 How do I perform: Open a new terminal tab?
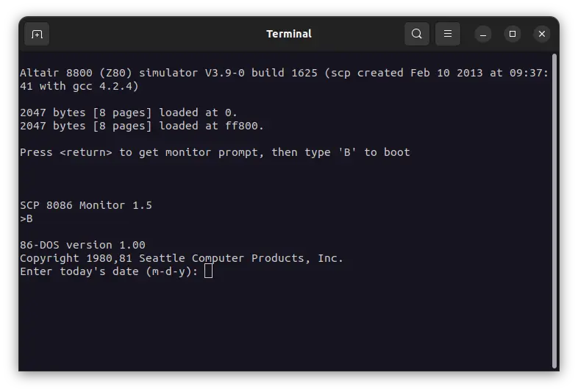(37, 34)
